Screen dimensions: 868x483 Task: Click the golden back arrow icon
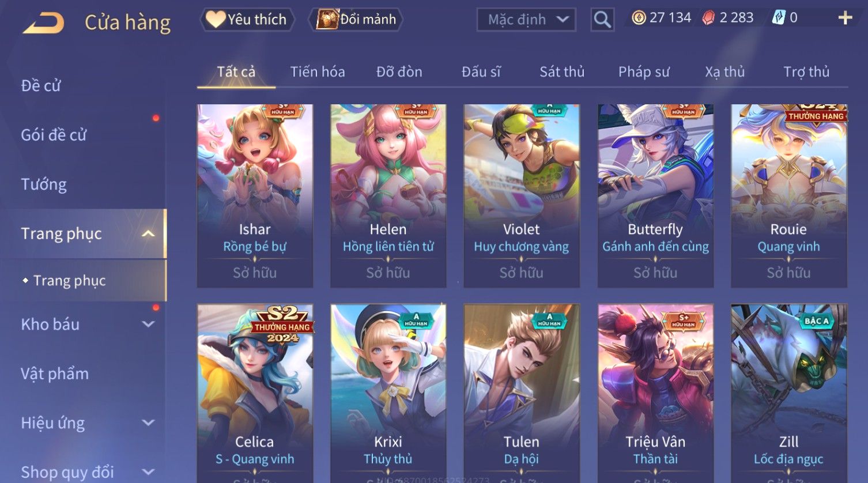(x=43, y=24)
